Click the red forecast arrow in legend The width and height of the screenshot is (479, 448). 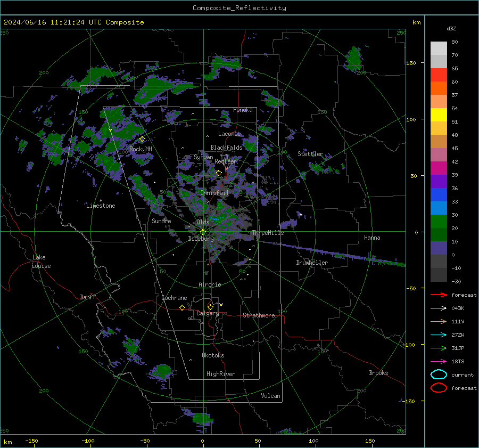click(439, 295)
